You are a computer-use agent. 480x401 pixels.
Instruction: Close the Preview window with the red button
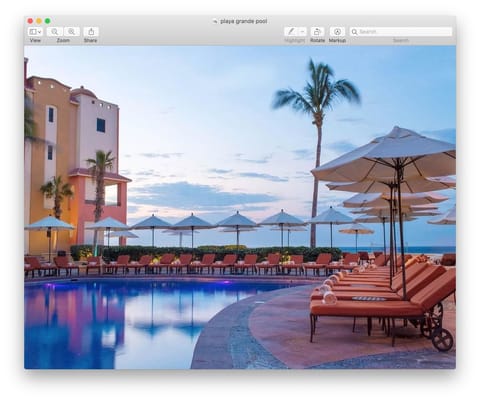30,21
